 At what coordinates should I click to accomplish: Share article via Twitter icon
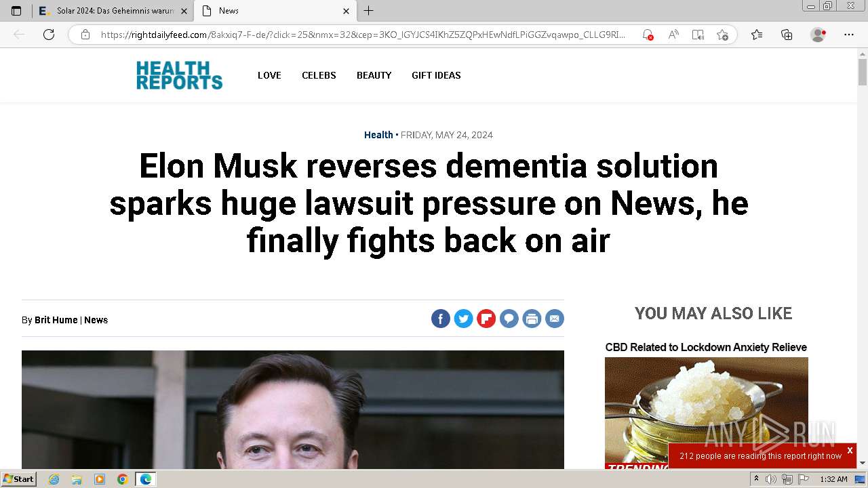pyautogui.click(x=463, y=319)
